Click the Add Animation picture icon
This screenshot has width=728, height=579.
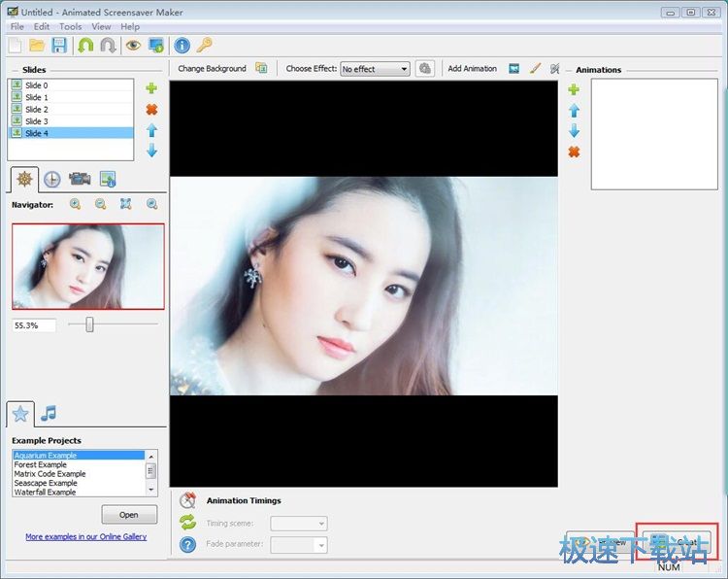point(513,68)
